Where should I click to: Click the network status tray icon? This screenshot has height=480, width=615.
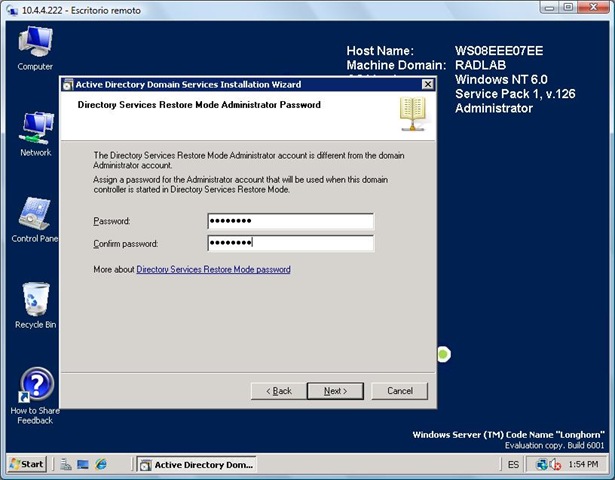[x=543, y=465]
